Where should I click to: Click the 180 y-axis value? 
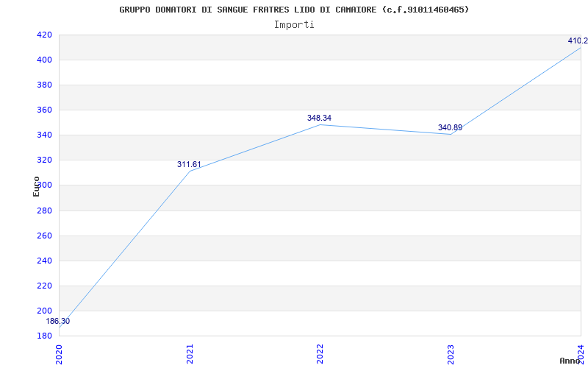coord(44,336)
